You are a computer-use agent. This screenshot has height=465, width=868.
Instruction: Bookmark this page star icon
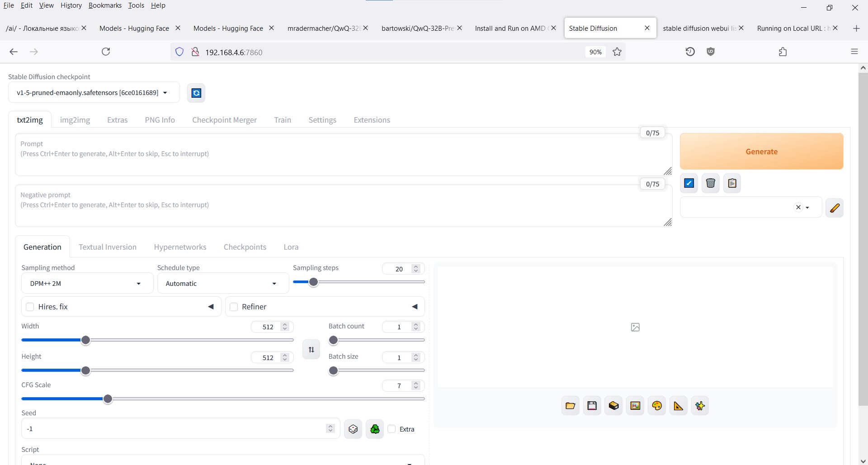(x=617, y=52)
